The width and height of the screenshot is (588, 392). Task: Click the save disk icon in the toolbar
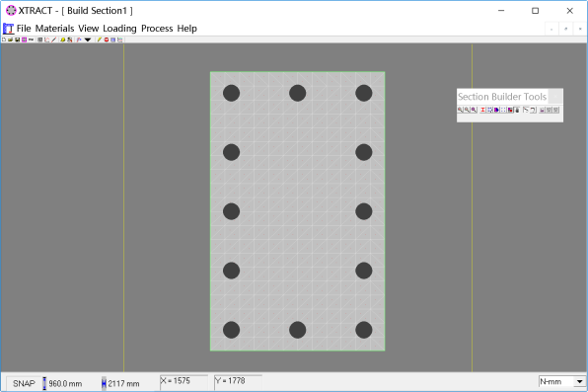coord(17,39)
